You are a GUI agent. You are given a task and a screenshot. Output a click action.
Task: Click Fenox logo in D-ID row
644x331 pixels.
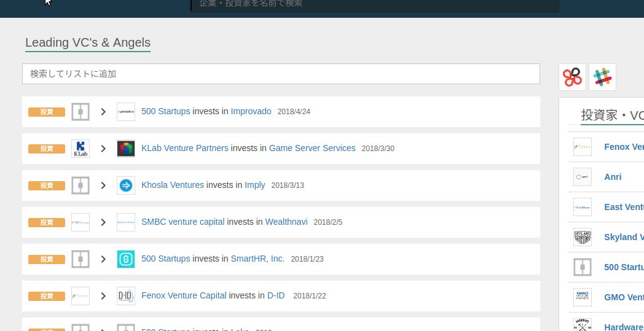click(x=80, y=296)
